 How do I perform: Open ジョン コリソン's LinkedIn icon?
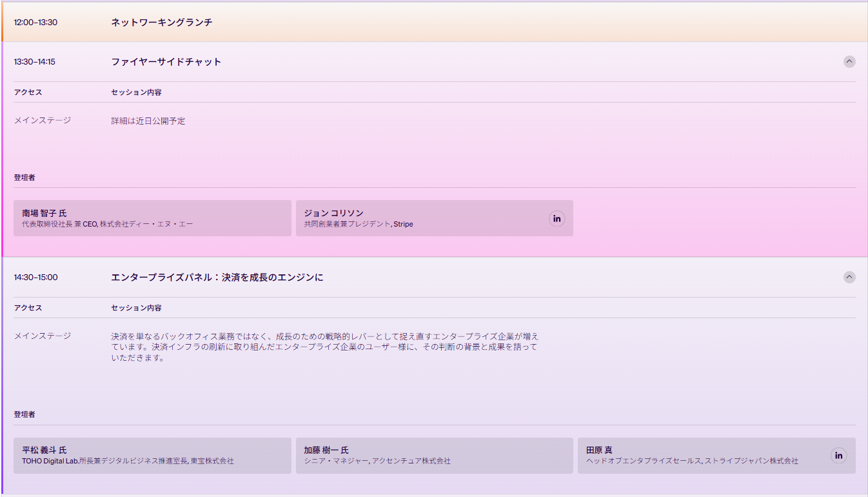557,218
